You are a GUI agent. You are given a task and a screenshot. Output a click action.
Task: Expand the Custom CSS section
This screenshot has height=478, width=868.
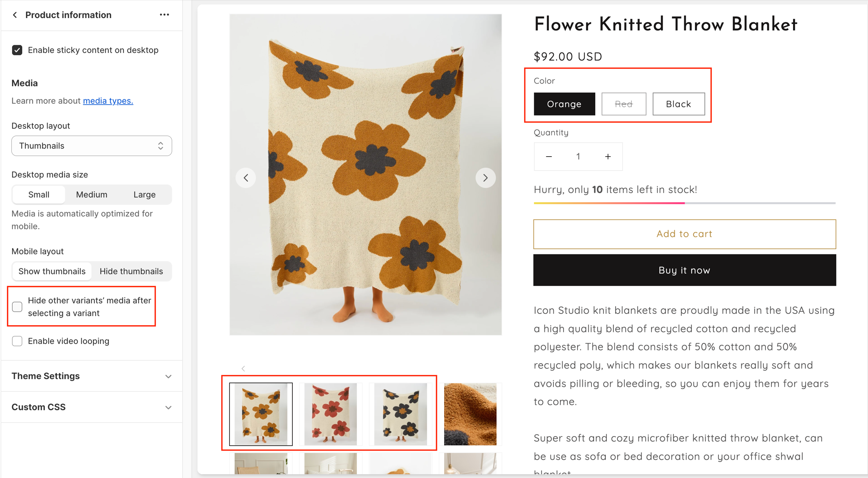(x=92, y=407)
